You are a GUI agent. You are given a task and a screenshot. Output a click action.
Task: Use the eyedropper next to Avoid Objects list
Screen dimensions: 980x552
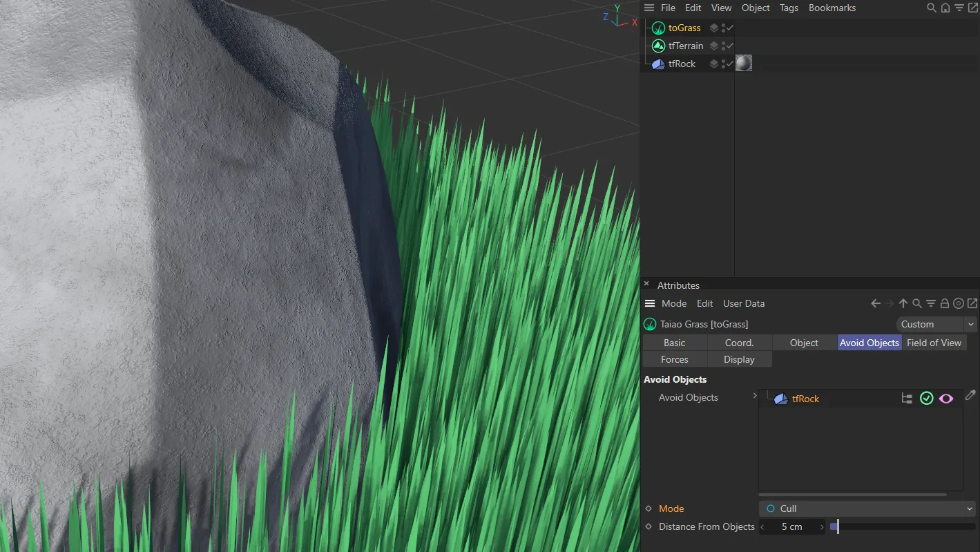(970, 395)
